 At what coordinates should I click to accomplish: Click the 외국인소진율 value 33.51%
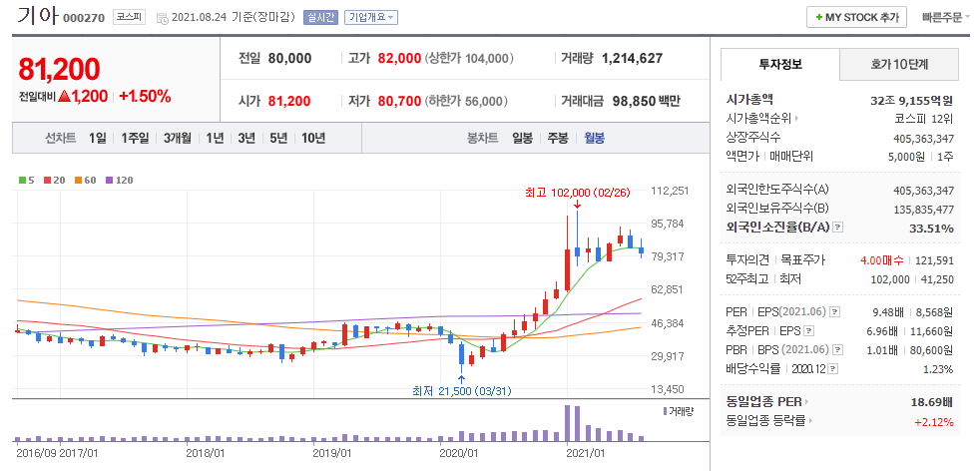pyautogui.click(x=931, y=228)
